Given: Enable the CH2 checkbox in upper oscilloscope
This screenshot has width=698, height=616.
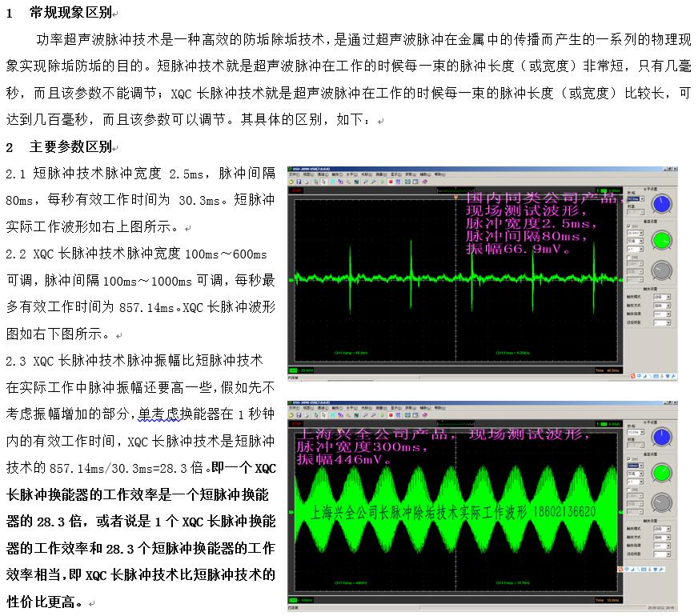Looking at the screenshot, I should pos(629,258).
